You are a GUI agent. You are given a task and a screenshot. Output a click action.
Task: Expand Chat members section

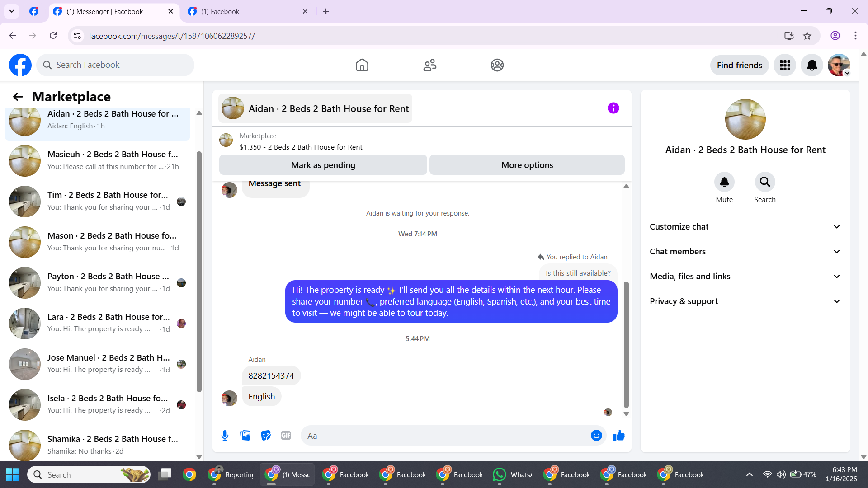tap(745, 252)
